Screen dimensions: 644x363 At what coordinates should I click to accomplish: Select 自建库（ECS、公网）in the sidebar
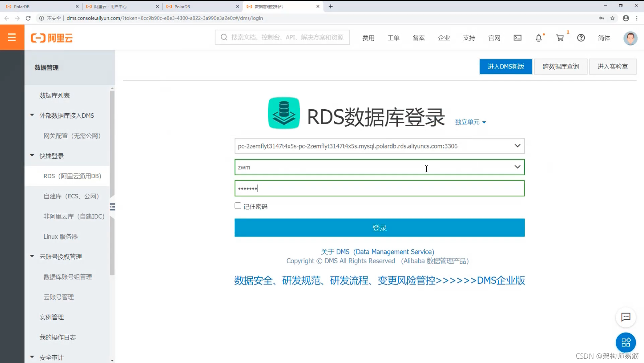click(71, 196)
